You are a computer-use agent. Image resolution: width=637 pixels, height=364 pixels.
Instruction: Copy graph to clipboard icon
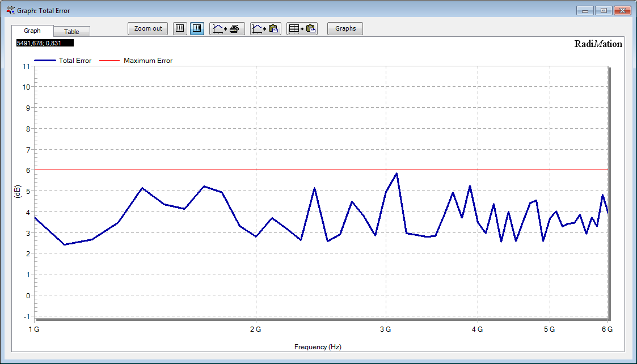click(266, 28)
